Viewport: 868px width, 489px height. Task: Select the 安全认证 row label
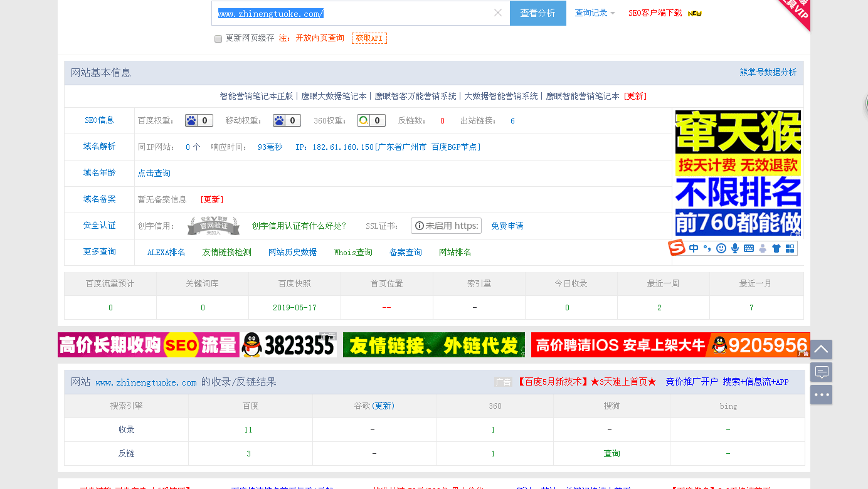point(99,226)
